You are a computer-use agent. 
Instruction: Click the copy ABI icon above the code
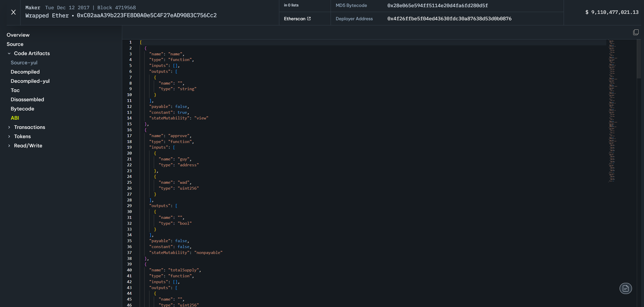pyautogui.click(x=636, y=32)
